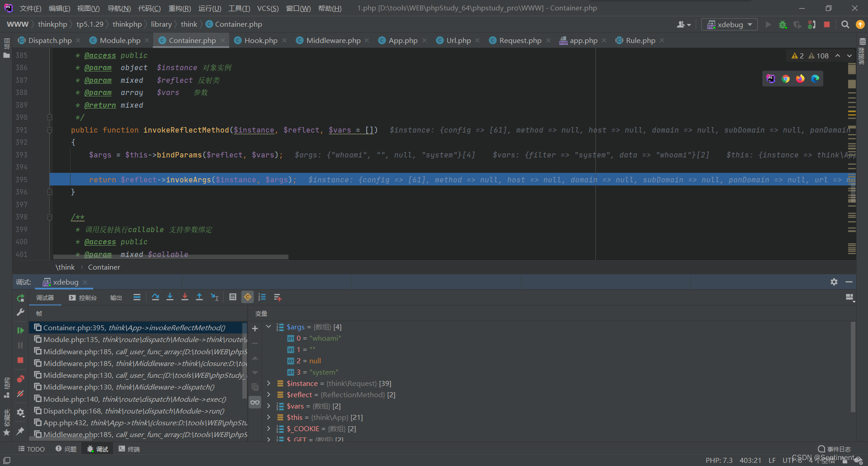868x466 pixels.
Task: Click the variables panel vertical scrollbar
Action: click(853, 366)
